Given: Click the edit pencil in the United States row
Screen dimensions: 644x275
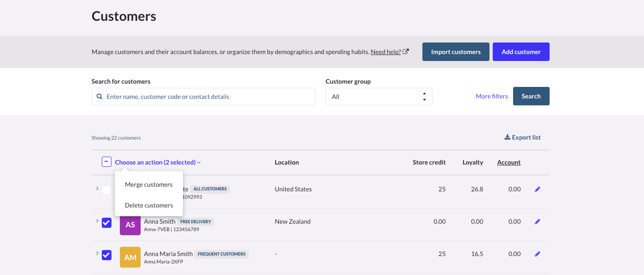Looking at the screenshot, I should 537,189.
